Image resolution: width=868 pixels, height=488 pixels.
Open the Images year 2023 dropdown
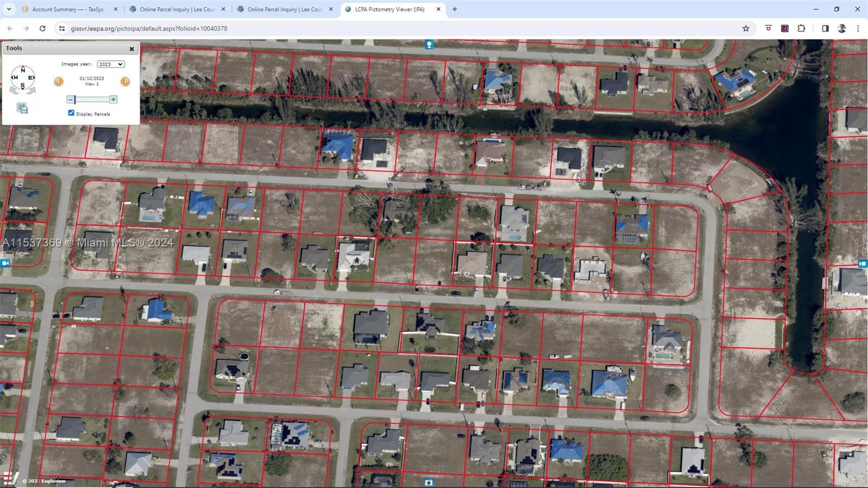pyautogui.click(x=111, y=64)
